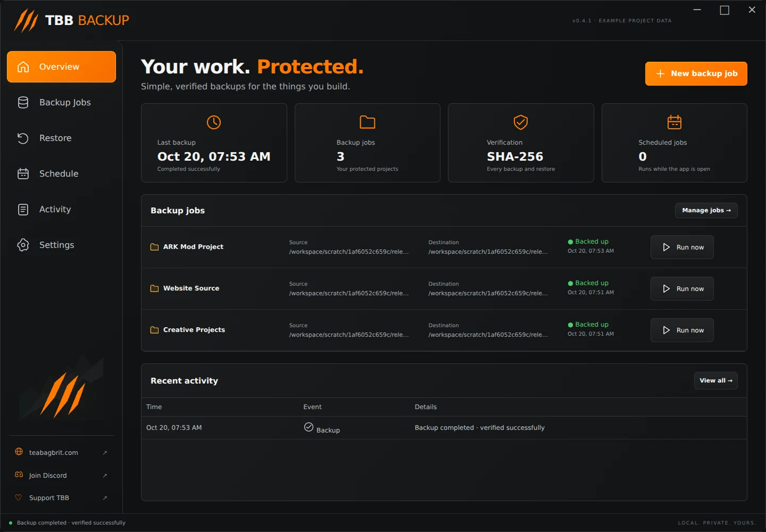This screenshot has width=766, height=532.
Task: Click 'Backup completed · verified successfully' activity detail
Action: (480, 428)
